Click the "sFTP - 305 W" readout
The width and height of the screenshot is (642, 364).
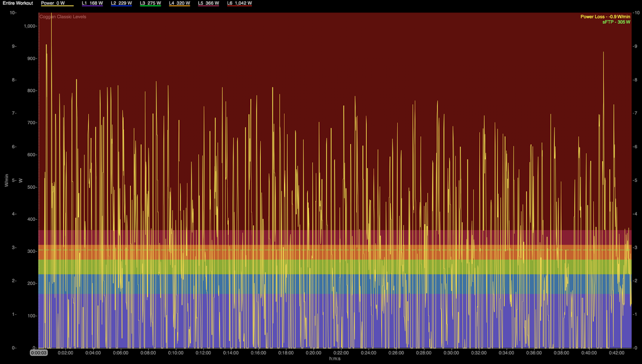[616, 22]
